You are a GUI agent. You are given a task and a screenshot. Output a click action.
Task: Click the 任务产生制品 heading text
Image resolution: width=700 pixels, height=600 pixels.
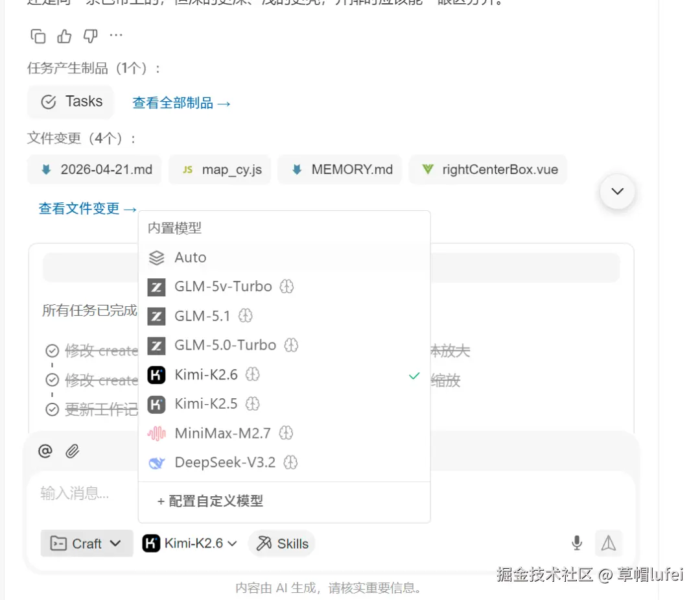pyautogui.click(x=94, y=68)
